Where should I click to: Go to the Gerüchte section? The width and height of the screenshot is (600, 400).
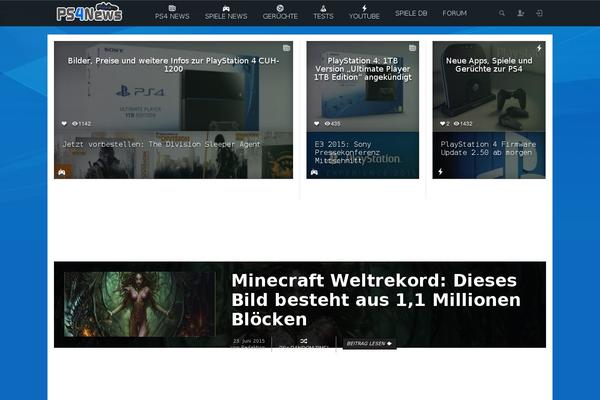(x=279, y=13)
